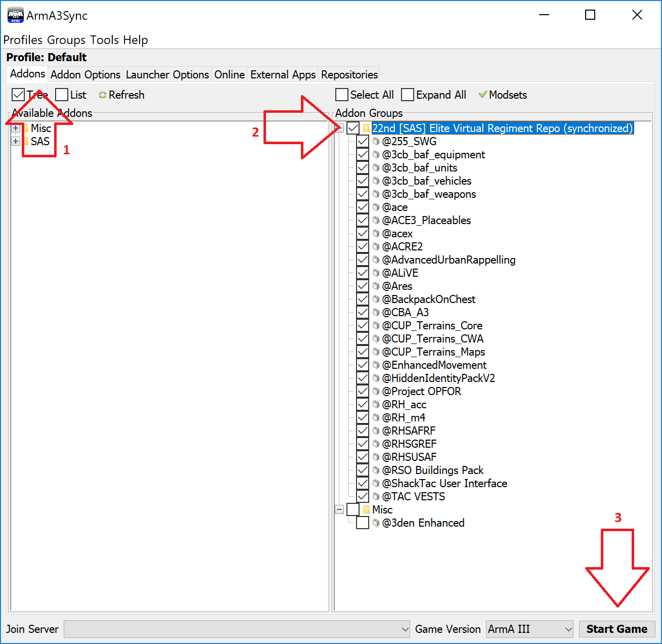This screenshot has width=662, height=644.
Task: Open the Game Version dropdown
Action: click(x=568, y=629)
